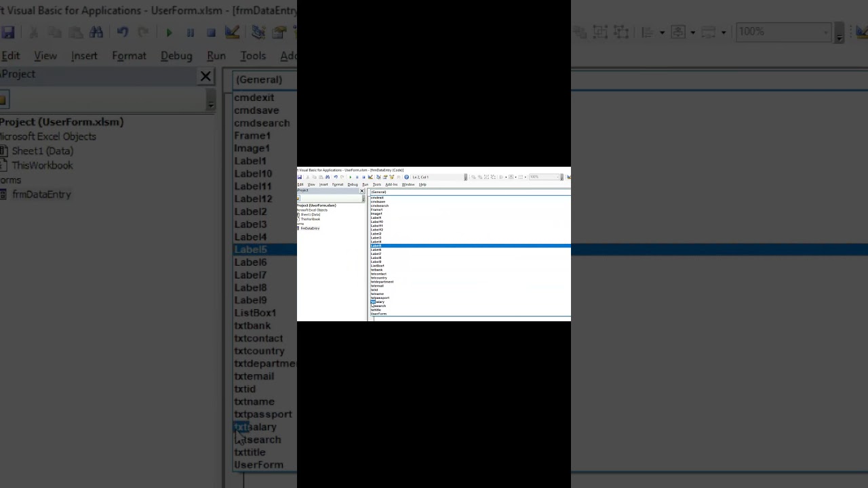Viewport: 868px width, 488px height.
Task: Close Project pane with X in background window
Action: tap(205, 77)
